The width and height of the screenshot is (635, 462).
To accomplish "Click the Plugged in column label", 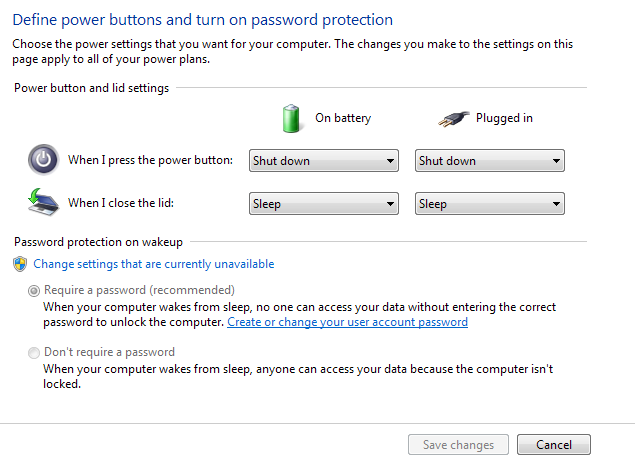I will coord(504,118).
